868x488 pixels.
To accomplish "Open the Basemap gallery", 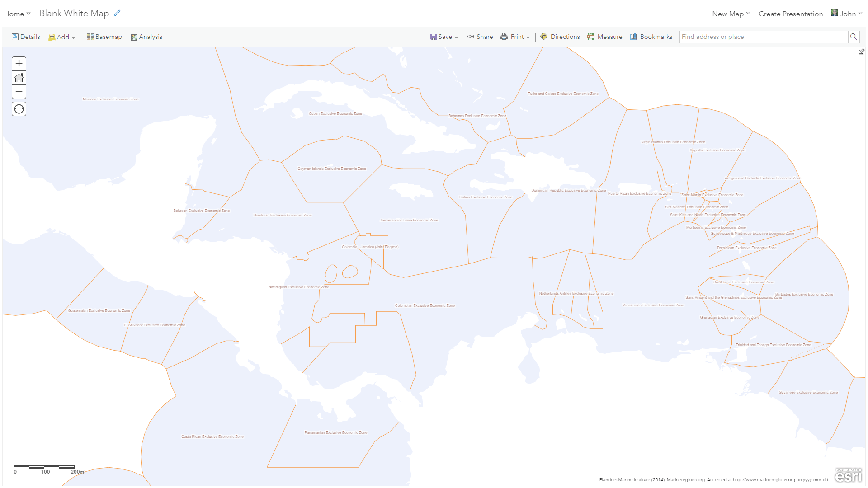I will [x=104, y=37].
